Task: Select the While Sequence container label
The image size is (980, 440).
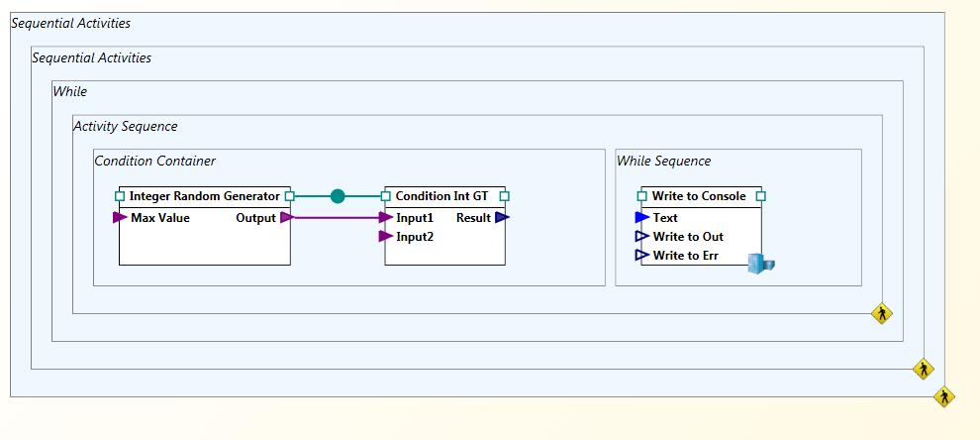Action: (x=663, y=161)
